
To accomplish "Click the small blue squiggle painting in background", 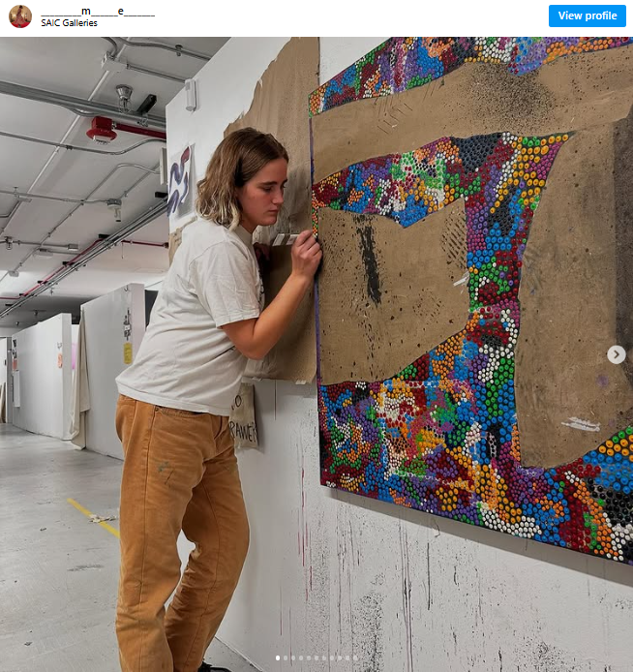I will click(180, 181).
